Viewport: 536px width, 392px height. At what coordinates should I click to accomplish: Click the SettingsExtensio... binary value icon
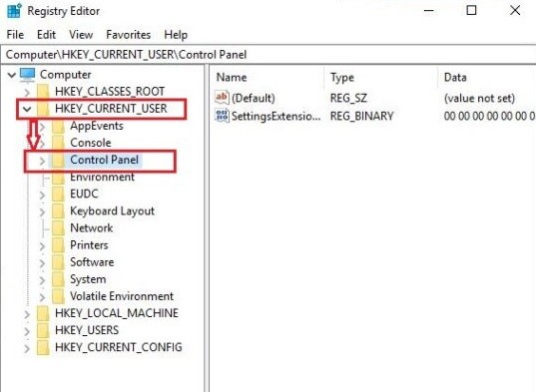[x=222, y=116]
